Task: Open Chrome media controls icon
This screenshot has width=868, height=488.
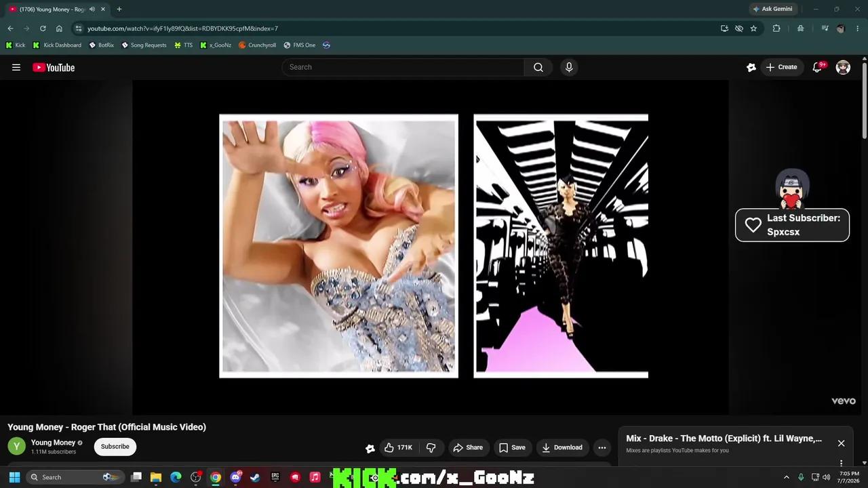Action: click(x=825, y=28)
